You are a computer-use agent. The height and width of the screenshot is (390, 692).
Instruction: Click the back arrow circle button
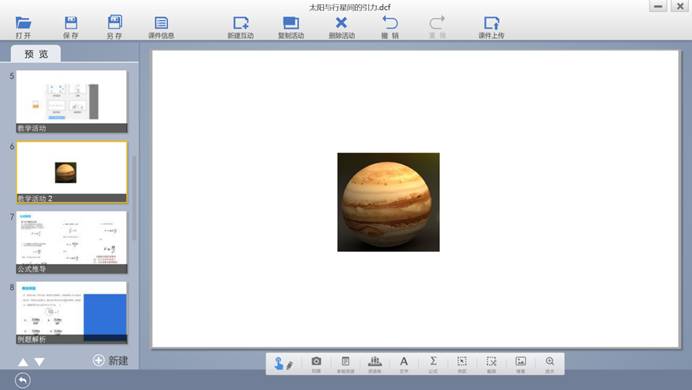tap(23, 380)
